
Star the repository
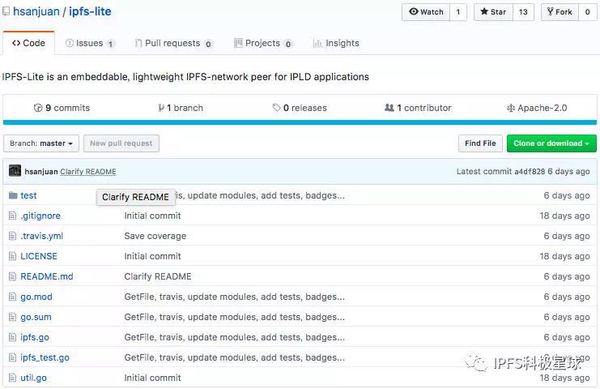[493, 12]
